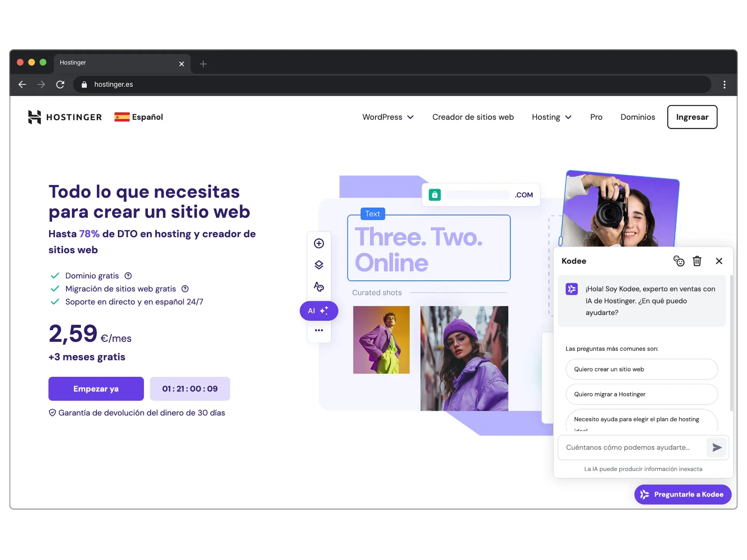This screenshot has width=747, height=560.
Task: Click the AI sparkle button
Action: 319,311
